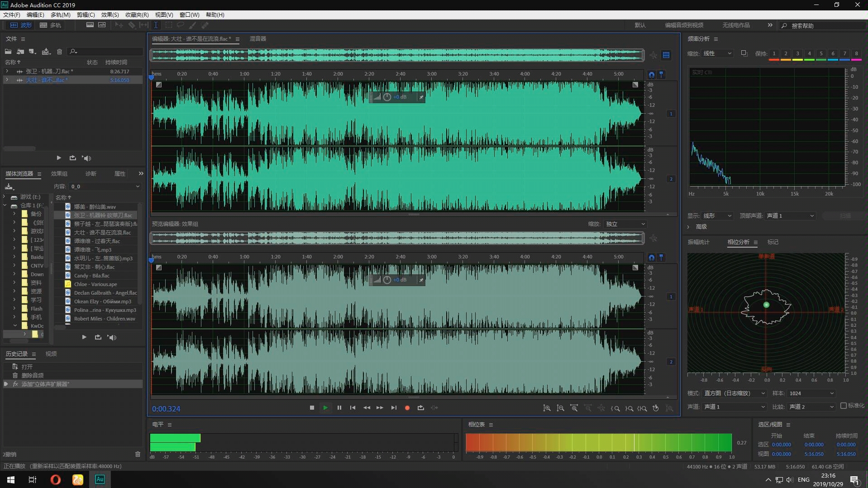Open the preview editor 缩放 独立 dropdown
The image size is (868, 488).
(x=625, y=224)
